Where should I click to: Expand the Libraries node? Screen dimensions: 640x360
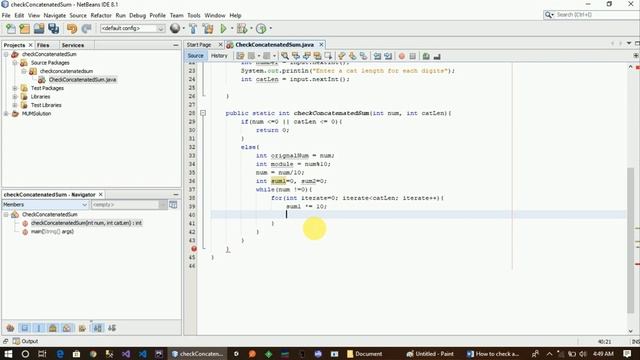click(x=15, y=97)
